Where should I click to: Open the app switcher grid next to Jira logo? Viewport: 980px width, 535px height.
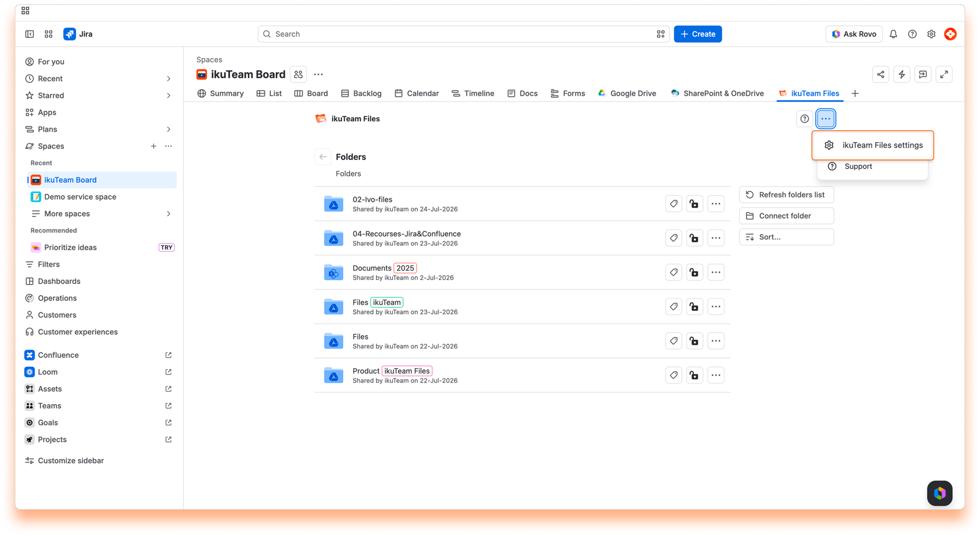(49, 34)
